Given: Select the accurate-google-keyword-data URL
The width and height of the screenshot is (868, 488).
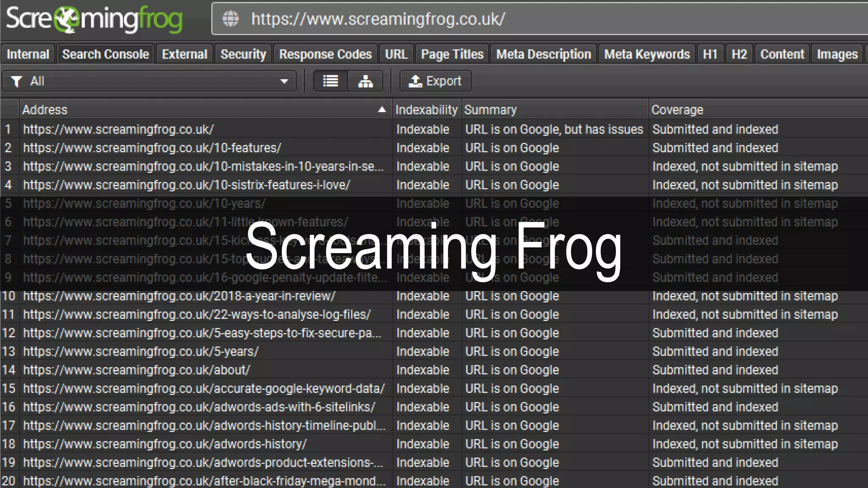Looking at the screenshot, I should [204, 389].
